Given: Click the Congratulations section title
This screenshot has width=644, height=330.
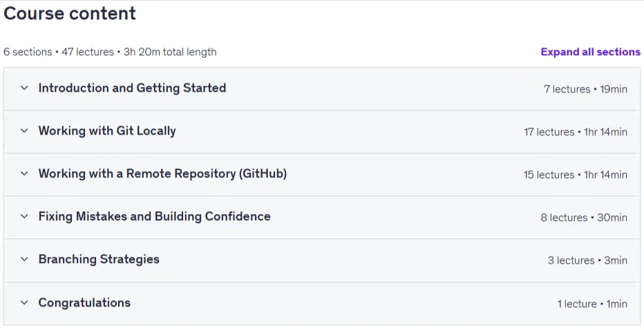Looking at the screenshot, I should tap(84, 302).
